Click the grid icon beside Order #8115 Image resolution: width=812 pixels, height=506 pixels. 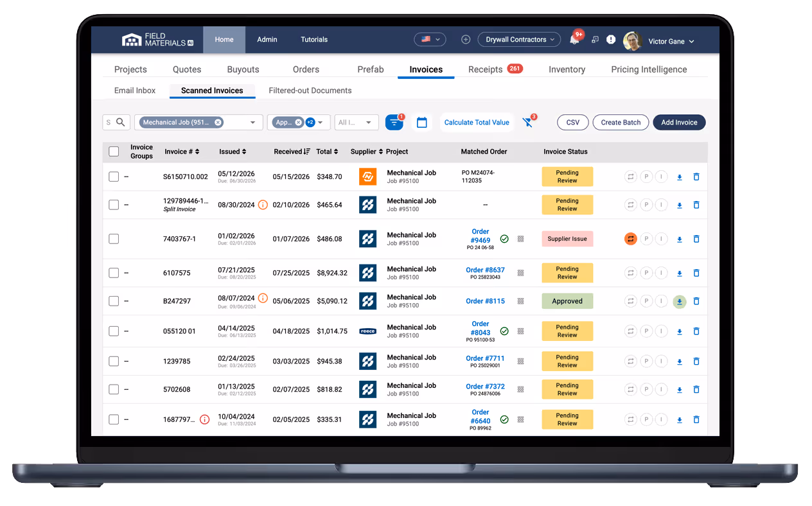(521, 301)
